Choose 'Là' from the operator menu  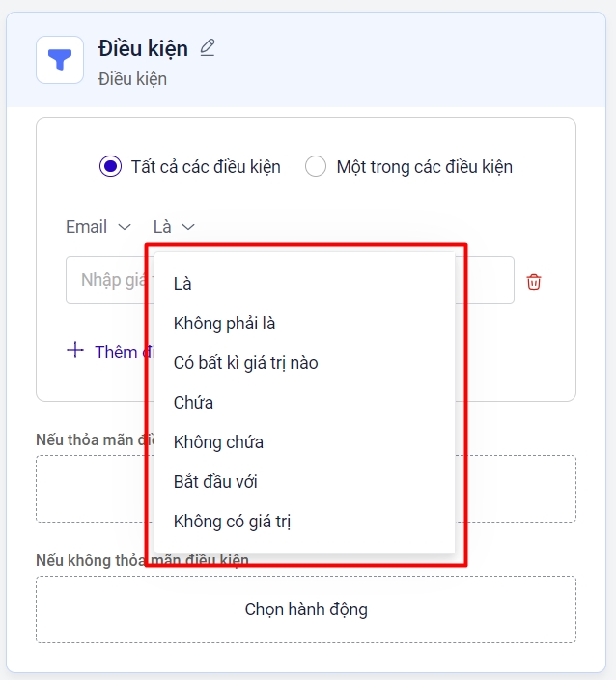tap(182, 284)
